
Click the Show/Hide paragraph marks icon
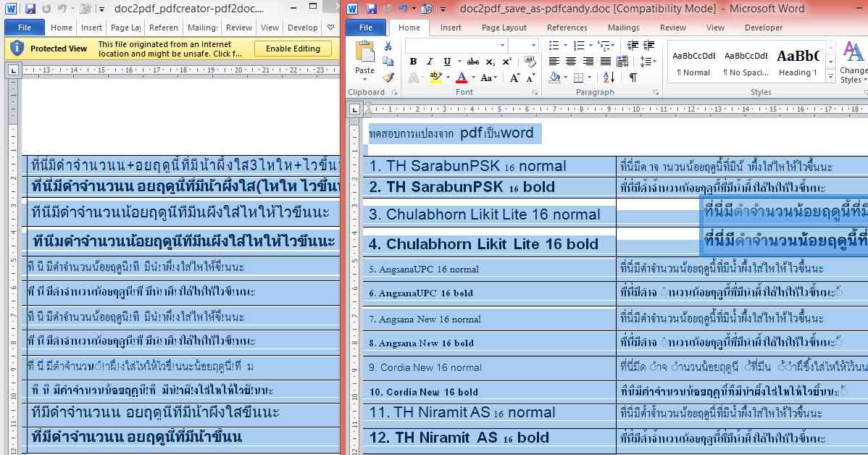633,78
